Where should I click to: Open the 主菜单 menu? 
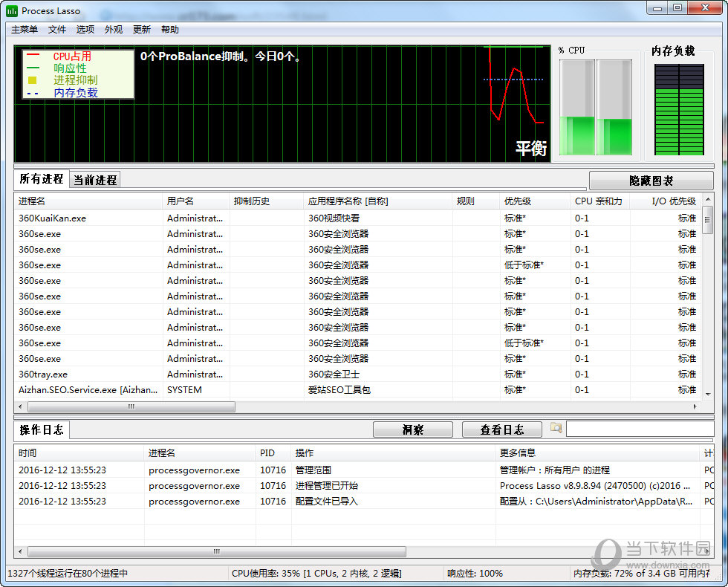click(x=25, y=30)
